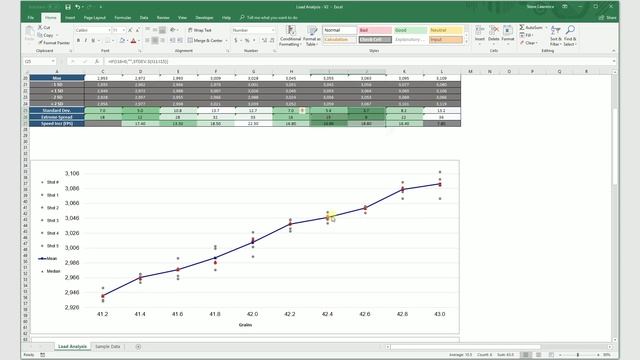
Task: Expand the cell Styles gallery
Action: click(467, 42)
